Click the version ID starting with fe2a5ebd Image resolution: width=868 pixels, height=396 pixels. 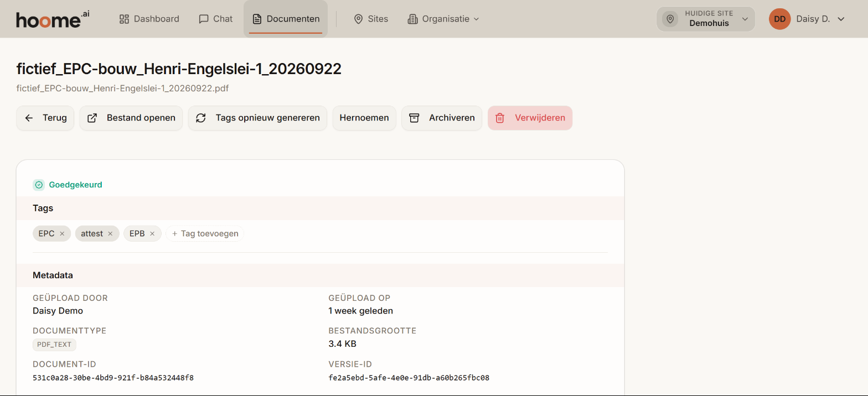click(x=409, y=378)
